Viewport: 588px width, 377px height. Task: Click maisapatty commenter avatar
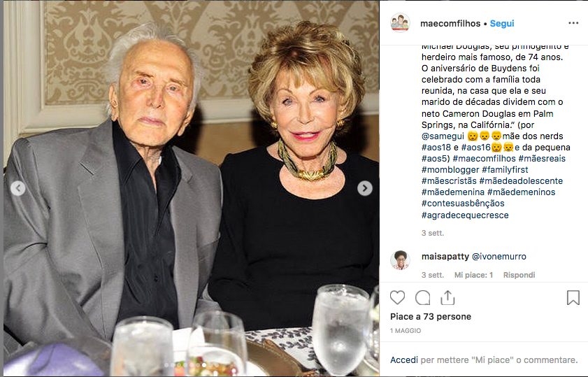click(400, 260)
